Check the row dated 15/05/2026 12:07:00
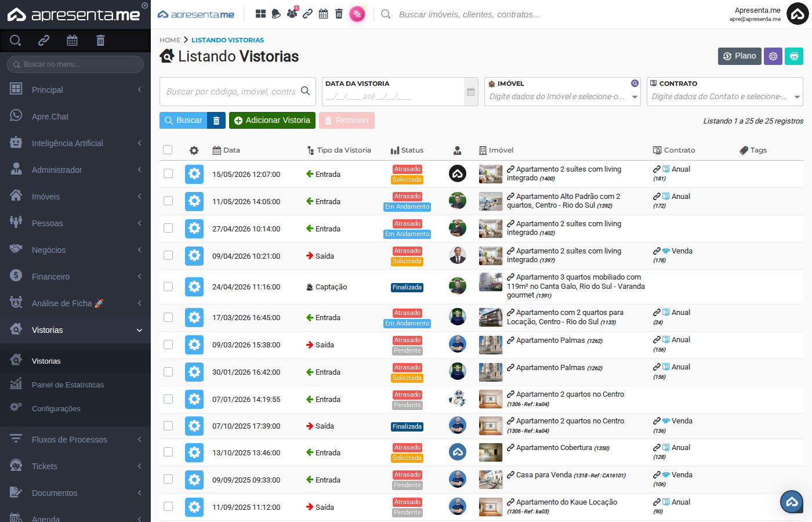Screen dimensions: 812x522 168,173
